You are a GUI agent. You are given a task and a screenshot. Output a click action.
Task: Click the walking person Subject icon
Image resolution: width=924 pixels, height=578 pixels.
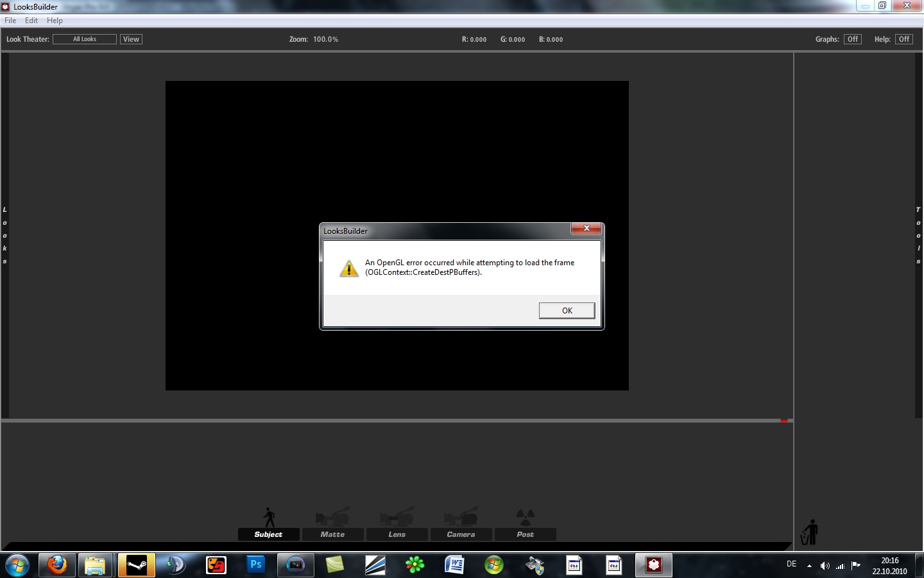tap(269, 518)
